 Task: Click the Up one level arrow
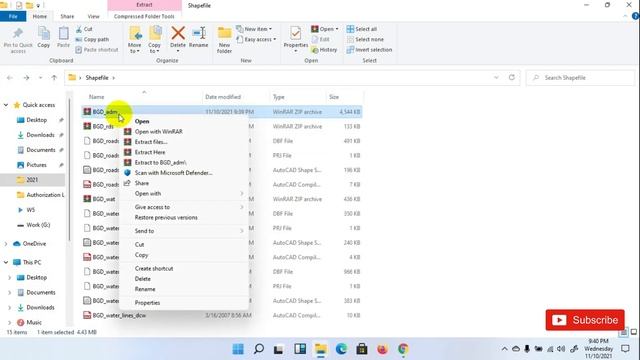pos(54,78)
